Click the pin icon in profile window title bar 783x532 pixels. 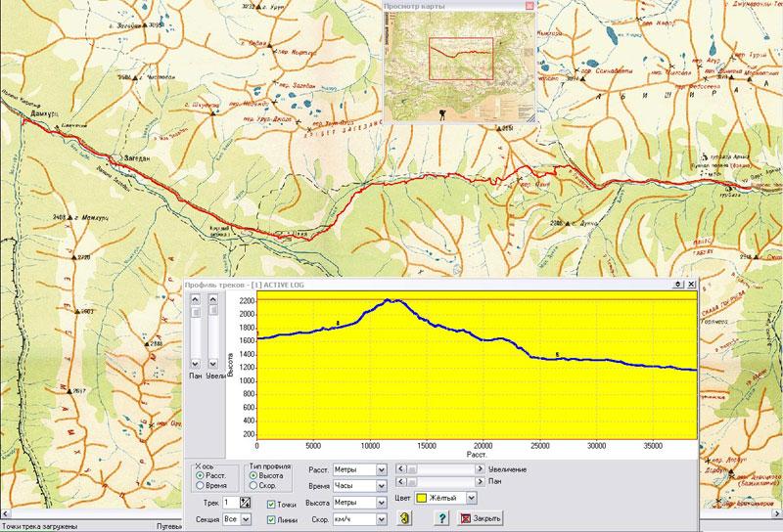point(677,284)
